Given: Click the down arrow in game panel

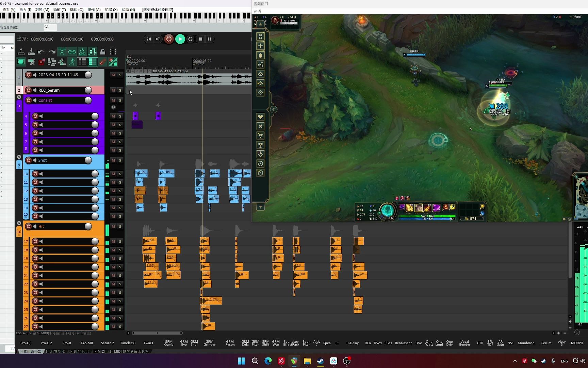Looking at the screenshot, I should (x=260, y=207).
